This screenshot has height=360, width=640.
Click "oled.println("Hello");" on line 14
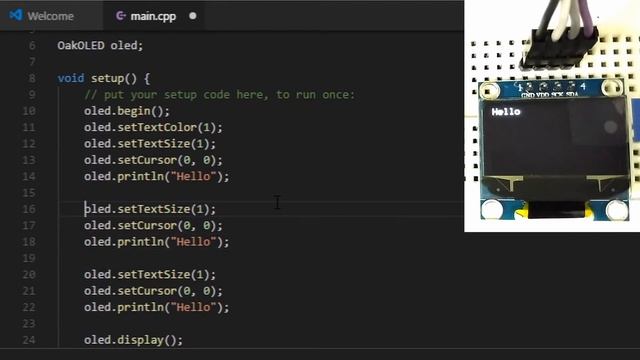[157, 176]
